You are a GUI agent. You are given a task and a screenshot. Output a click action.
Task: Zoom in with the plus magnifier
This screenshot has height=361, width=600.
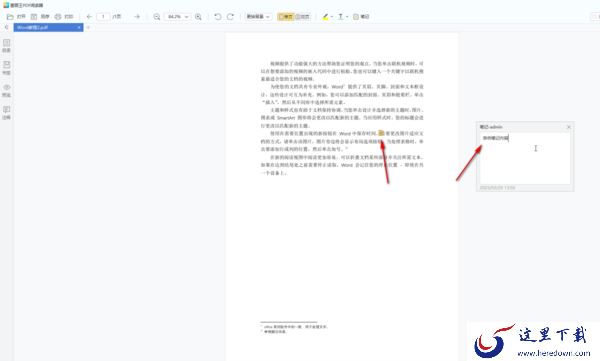(x=198, y=16)
